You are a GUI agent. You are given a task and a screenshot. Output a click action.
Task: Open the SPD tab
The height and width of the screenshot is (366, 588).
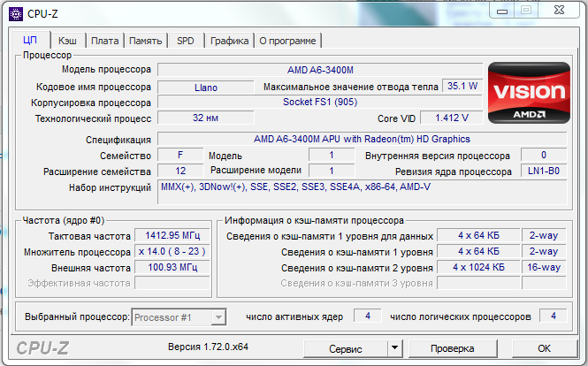point(186,41)
